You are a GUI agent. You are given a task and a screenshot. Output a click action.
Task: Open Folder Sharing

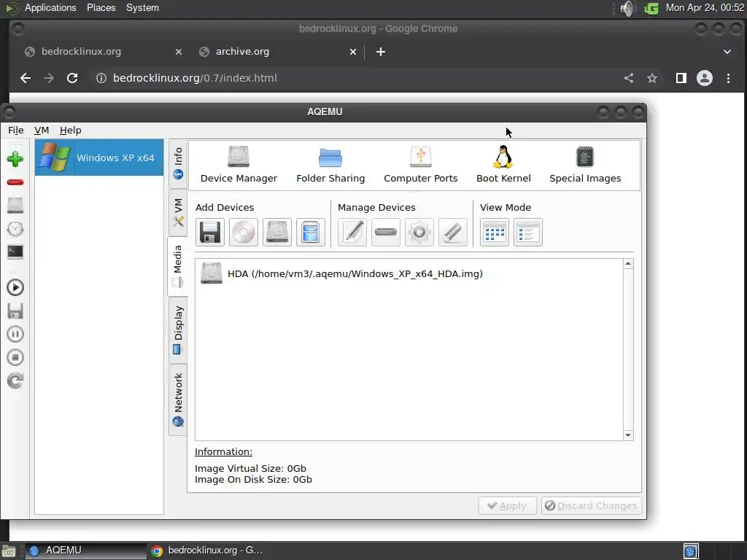(x=330, y=164)
